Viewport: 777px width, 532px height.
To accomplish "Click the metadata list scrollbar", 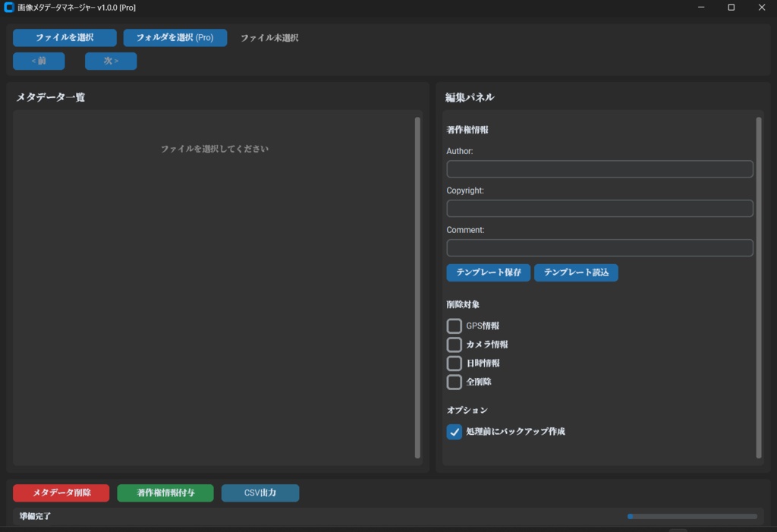I will 418,288.
